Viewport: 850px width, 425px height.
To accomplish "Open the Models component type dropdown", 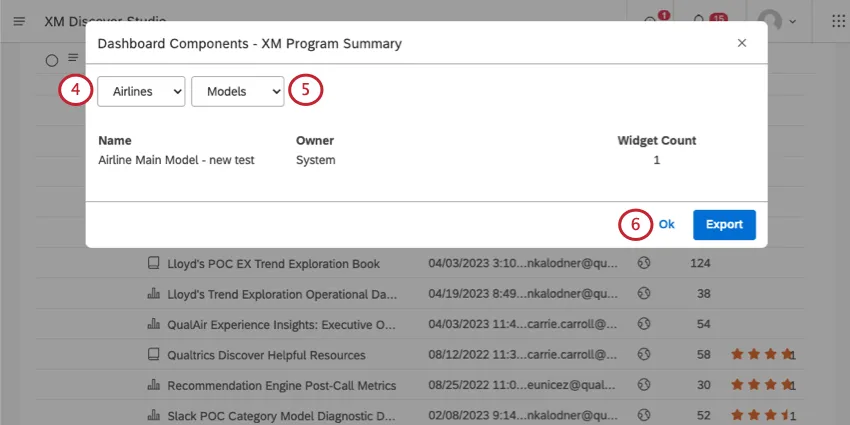I will (238, 91).
